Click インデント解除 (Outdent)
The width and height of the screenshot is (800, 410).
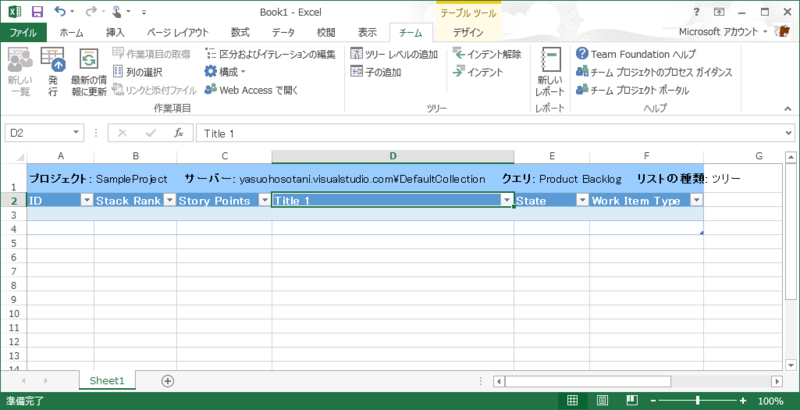tap(487, 54)
